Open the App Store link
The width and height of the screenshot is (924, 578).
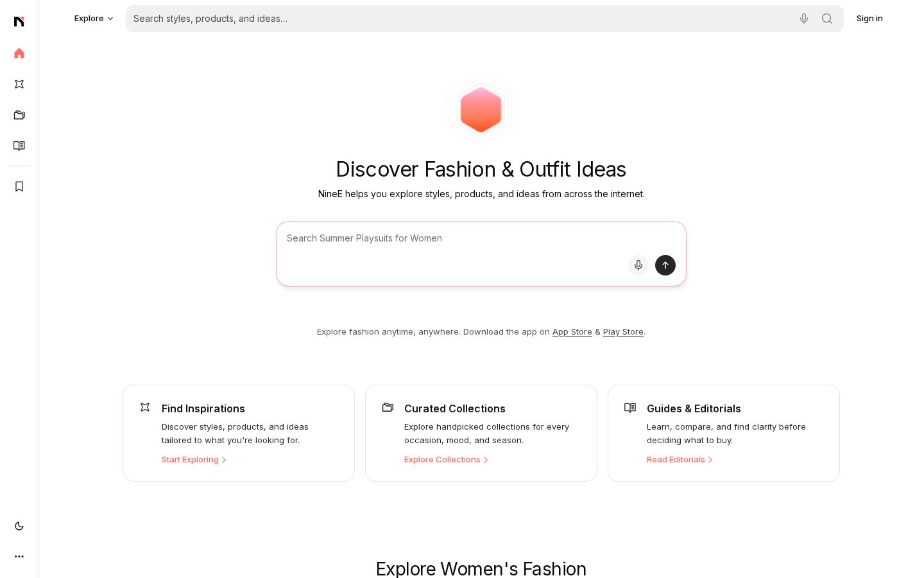tap(572, 332)
